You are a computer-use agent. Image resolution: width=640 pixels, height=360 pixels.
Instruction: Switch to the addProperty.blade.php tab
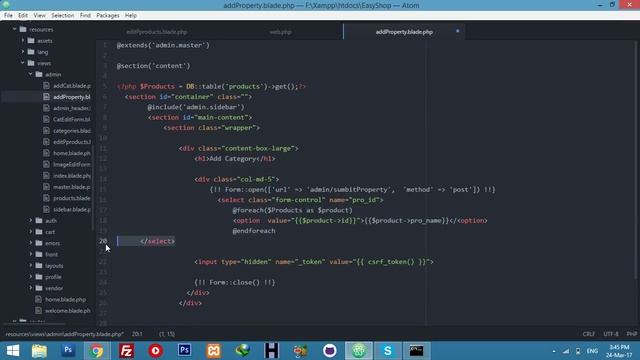coord(404,32)
